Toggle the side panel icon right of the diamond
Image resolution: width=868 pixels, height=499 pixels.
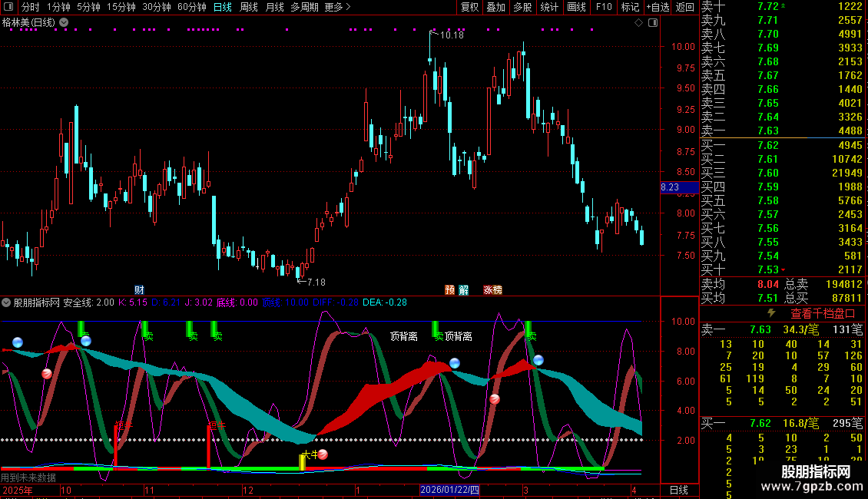click(652, 23)
